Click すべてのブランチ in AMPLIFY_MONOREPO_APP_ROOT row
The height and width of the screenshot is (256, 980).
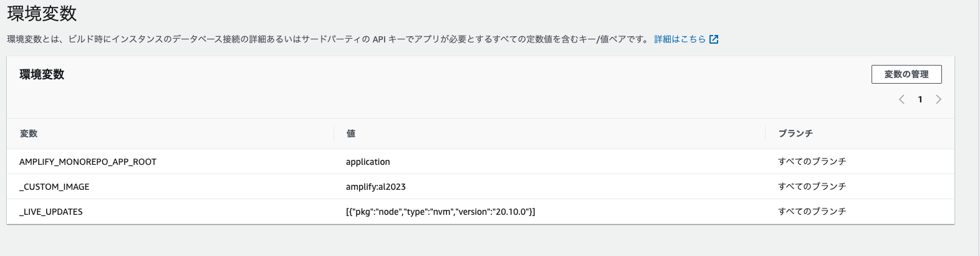[812, 162]
